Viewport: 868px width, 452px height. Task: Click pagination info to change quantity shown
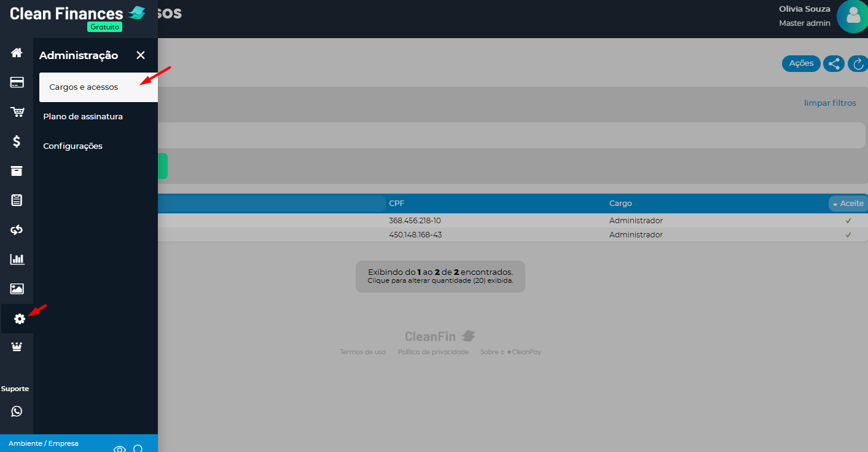440,276
